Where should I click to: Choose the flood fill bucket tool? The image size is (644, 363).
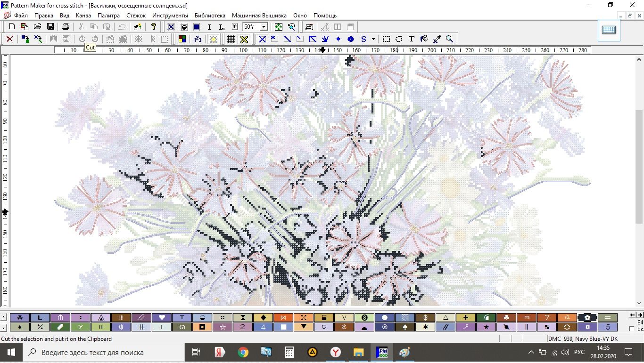click(x=424, y=39)
